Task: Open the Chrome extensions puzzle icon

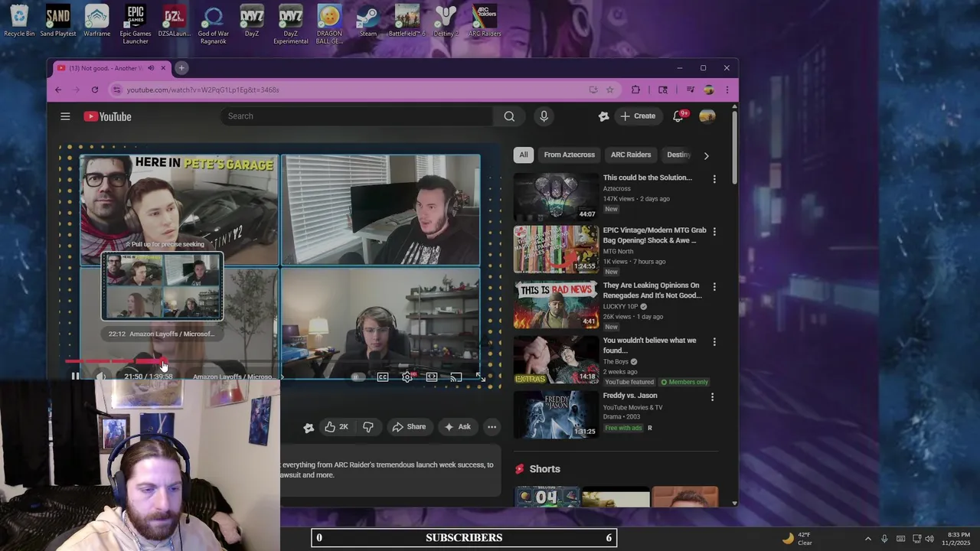Action: tap(635, 90)
